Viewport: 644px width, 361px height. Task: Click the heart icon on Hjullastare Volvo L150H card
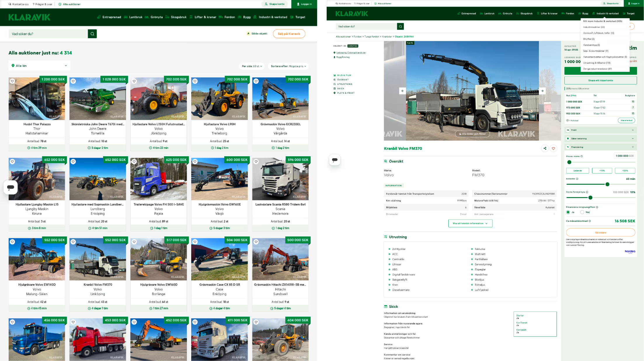click(134, 81)
